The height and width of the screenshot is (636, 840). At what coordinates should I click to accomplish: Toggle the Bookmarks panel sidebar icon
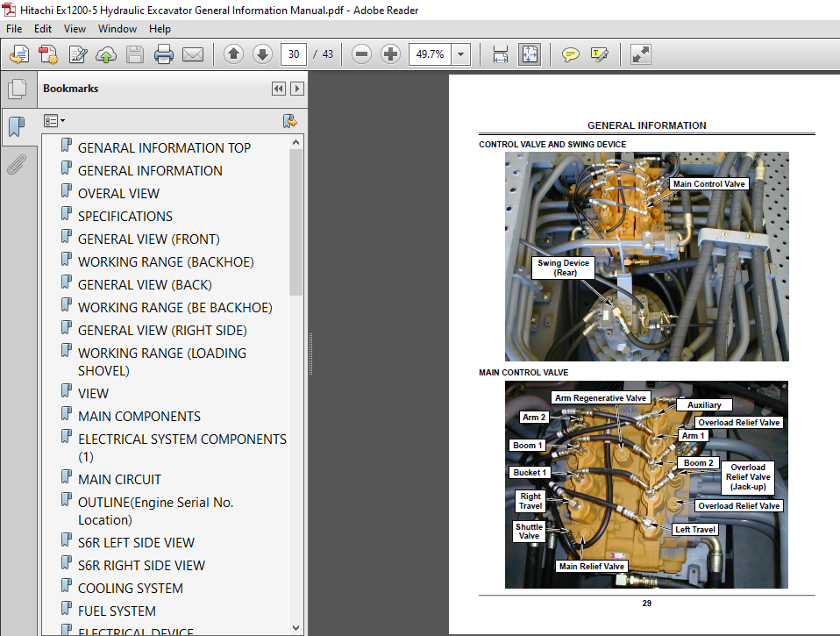pyautogui.click(x=18, y=127)
